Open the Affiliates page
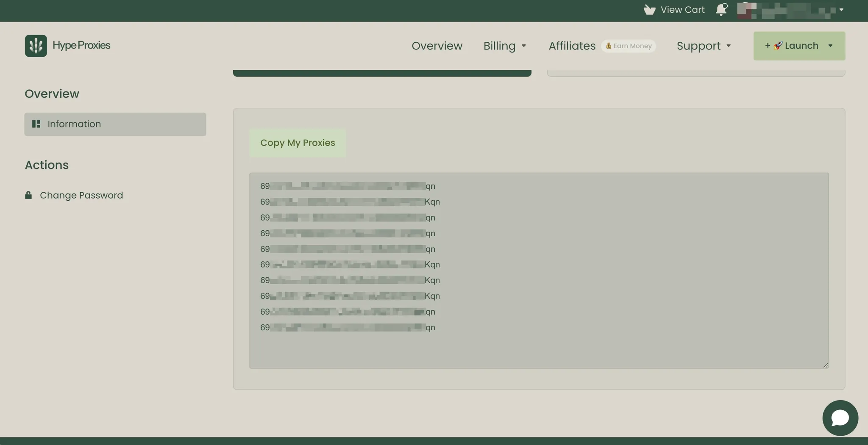This screenshot has height=445, width=868. tap(572, 46)
